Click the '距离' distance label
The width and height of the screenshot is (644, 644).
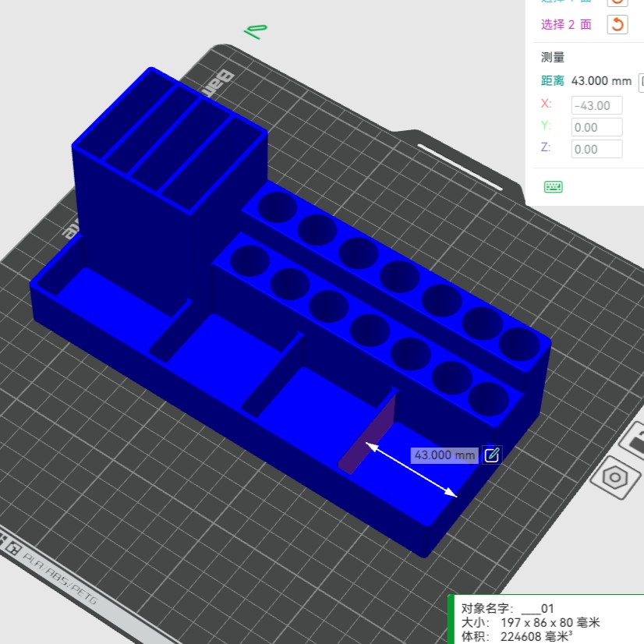click(553, 81)
